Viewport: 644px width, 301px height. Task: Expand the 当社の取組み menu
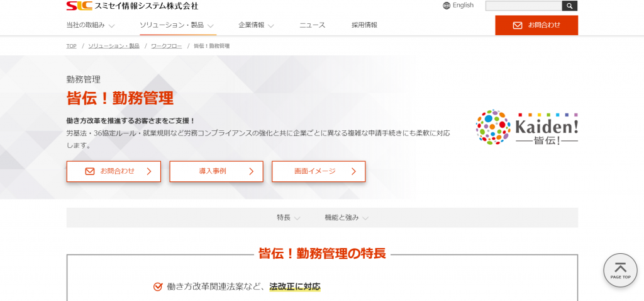coord(90,25)
